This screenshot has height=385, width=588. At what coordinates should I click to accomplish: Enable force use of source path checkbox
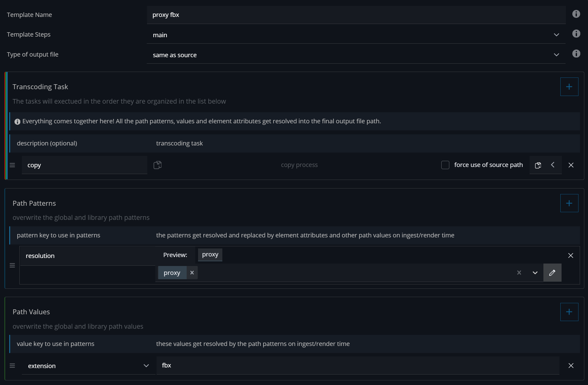tap(445, 165)
